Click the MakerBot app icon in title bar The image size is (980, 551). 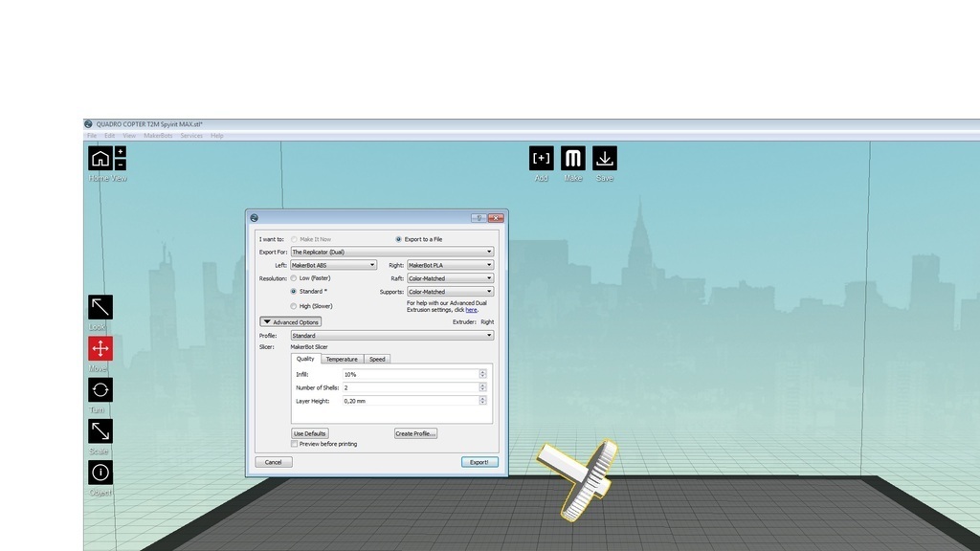(88, 124)
